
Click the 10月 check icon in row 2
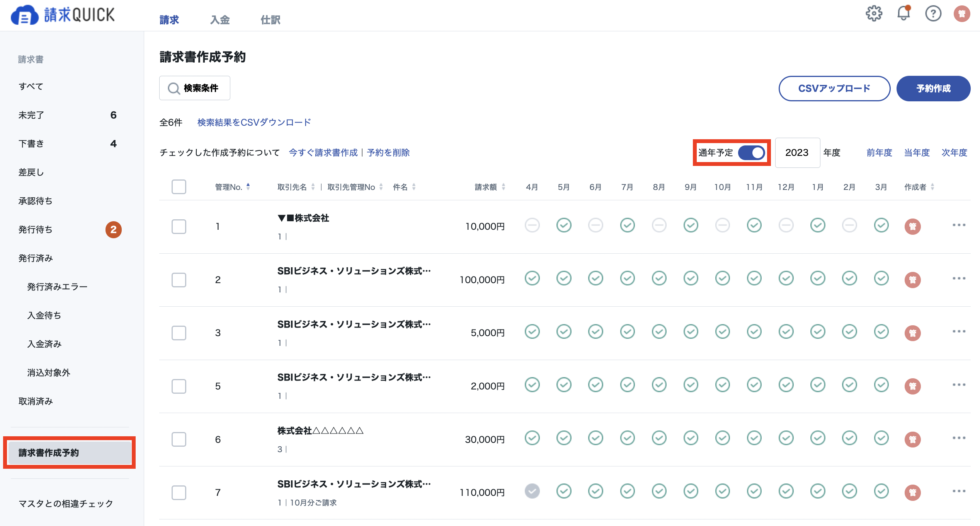(722, 278)
